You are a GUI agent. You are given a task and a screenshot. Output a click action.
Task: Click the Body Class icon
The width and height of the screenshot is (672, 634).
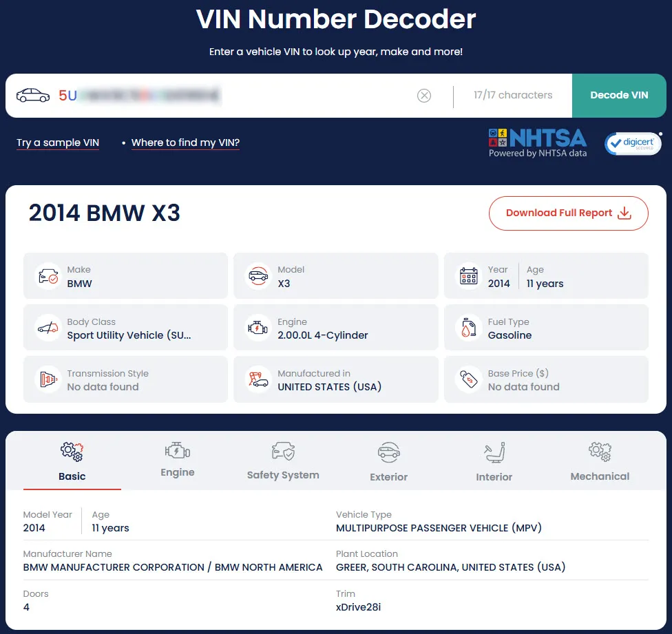point(48,328)
